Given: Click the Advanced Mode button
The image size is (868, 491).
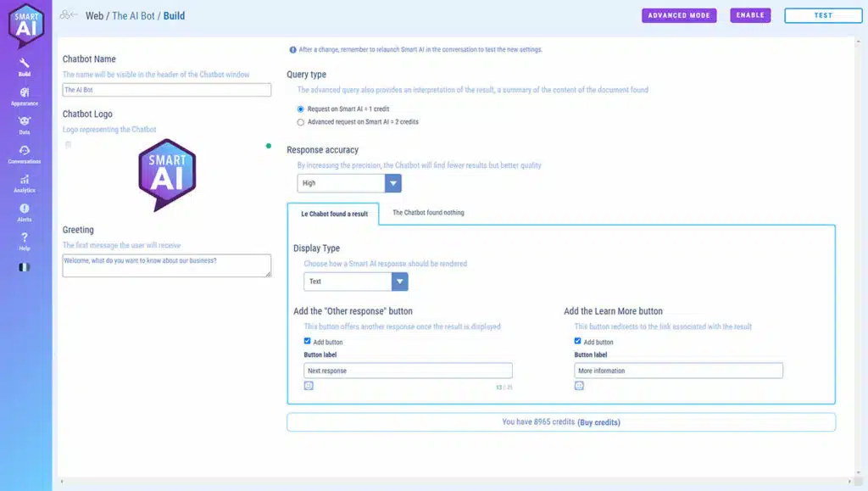Looking at the screenshot, I should tap(679, 15).
